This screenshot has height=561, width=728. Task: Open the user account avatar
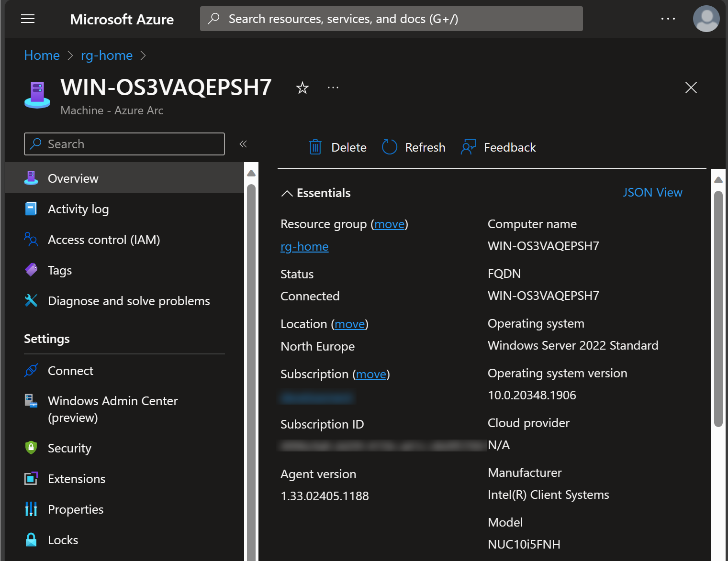706,19
